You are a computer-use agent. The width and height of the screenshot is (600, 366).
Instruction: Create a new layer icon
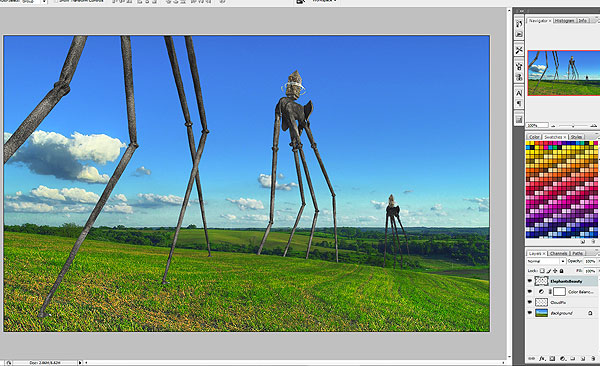click(x=583, y=358)
